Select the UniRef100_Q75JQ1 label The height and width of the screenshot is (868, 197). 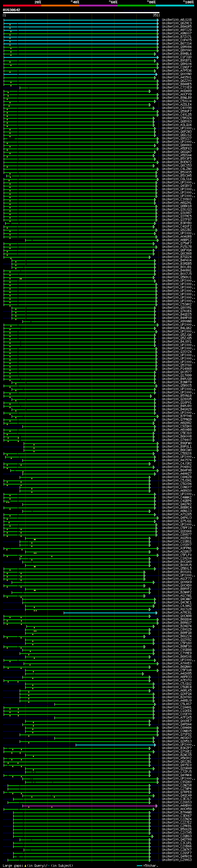176,521
